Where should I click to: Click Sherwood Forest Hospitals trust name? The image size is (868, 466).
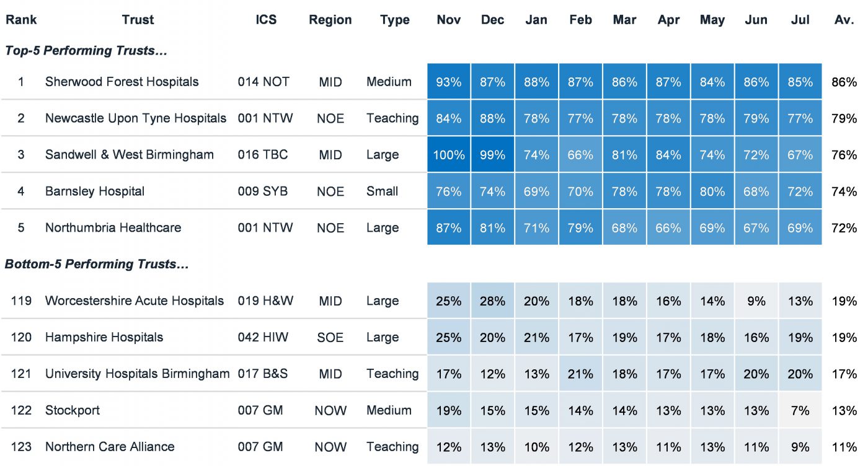click(x=122, y=82)
